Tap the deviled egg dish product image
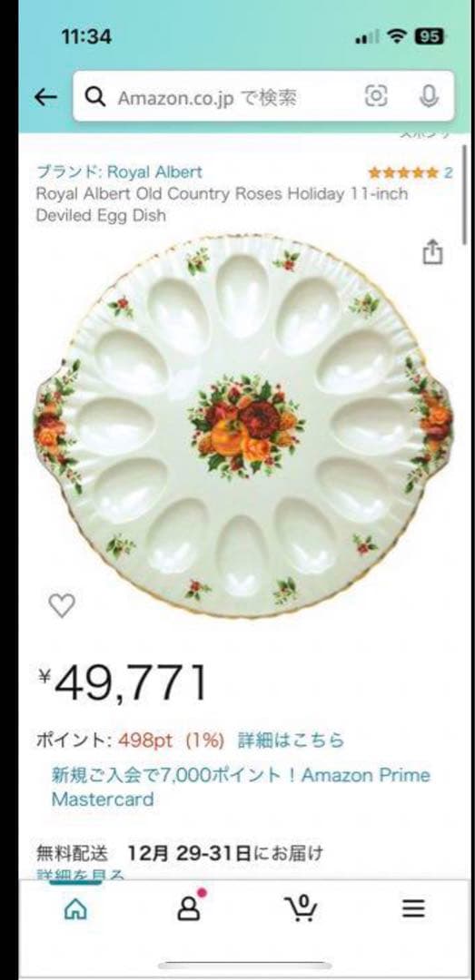 pos(243,426)
